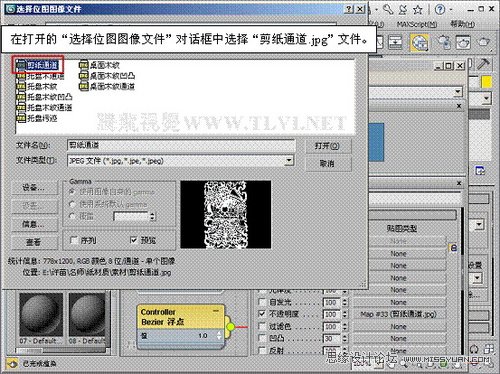This screenshot has width=500, height=374.
Task: Click the 不透明度 amount spinner arrows
Action: point(345,314)
